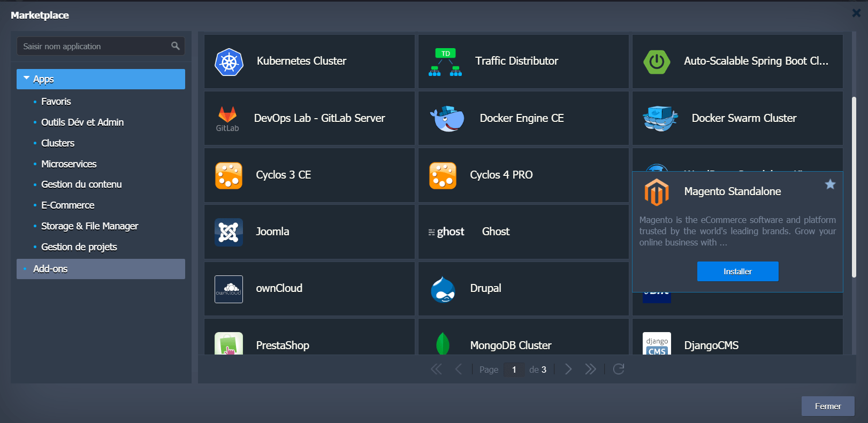Collapse the Apps category arrow
This screenshot has height=423, width=868.
coord(26,79)
